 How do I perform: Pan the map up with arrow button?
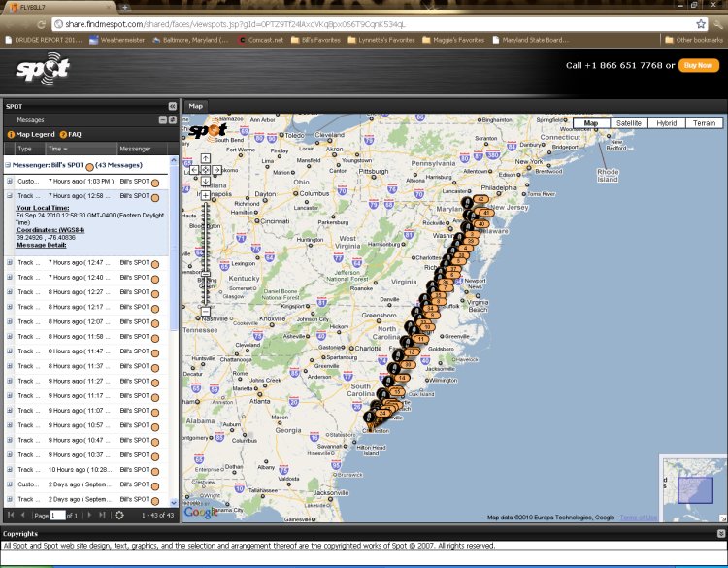click(205, 158)
